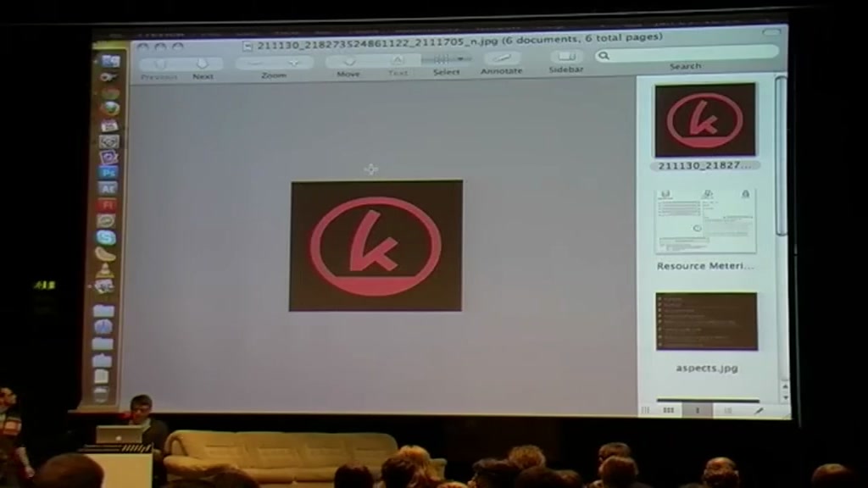Screen dimensions: 868x488
Task: Zoom out using the minus button
Action: point(255,63)
